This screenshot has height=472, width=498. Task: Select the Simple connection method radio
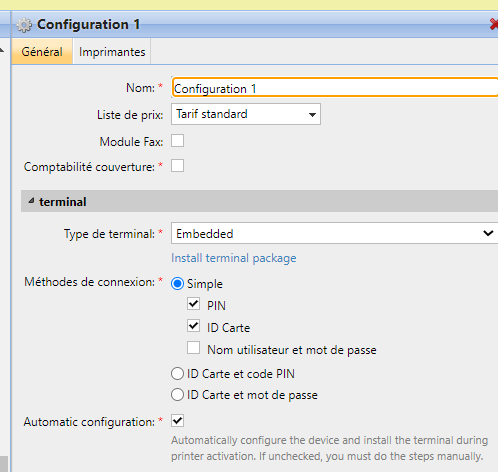tap(177, 284)
